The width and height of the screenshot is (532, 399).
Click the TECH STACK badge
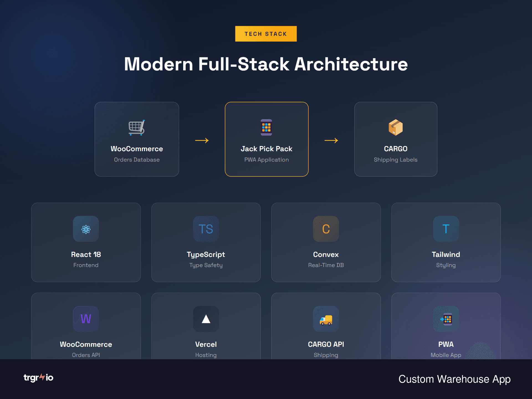[266, 34]
